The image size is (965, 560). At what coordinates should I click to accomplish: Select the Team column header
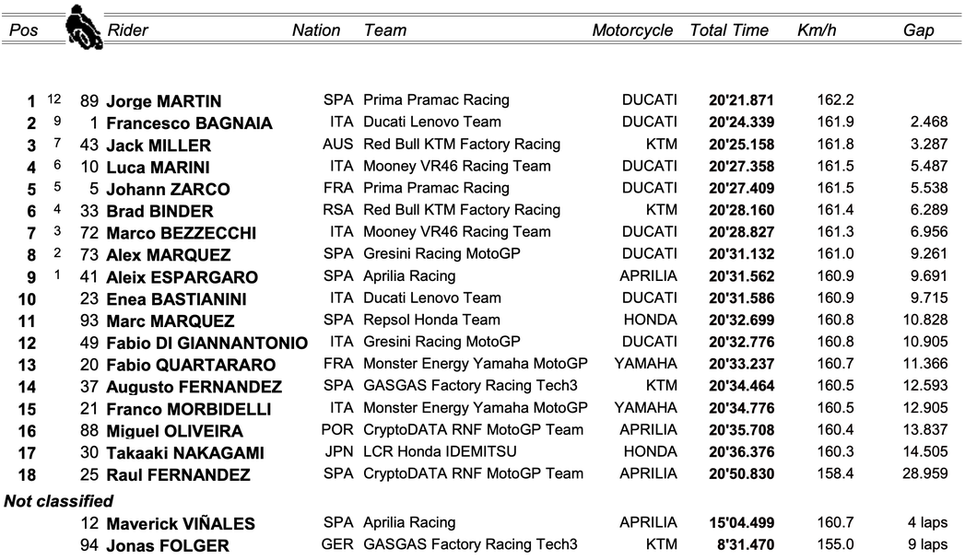385,30
